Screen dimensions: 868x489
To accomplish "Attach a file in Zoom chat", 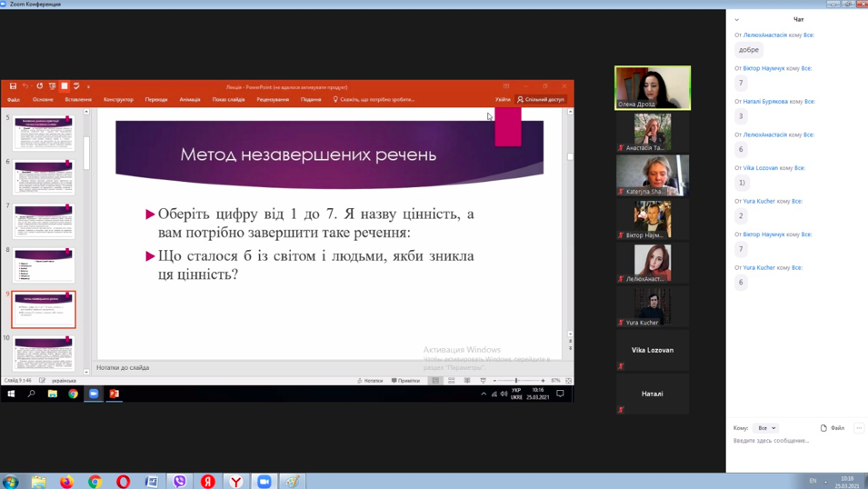I will click(x=832, y=427).
